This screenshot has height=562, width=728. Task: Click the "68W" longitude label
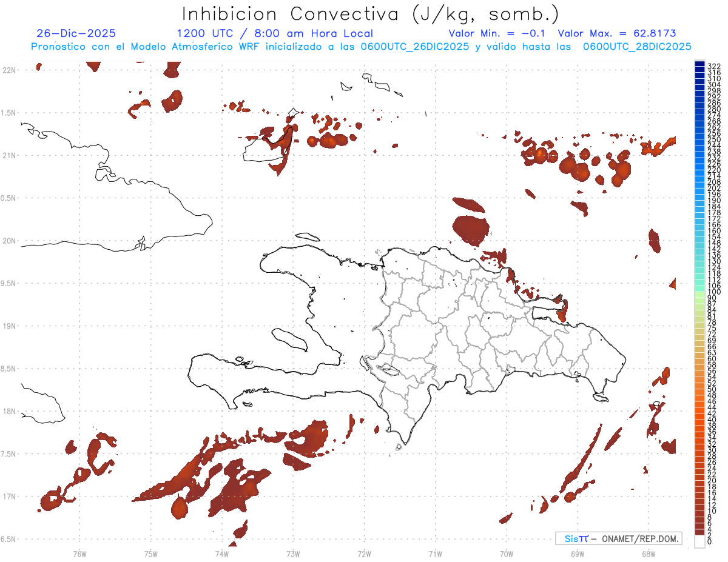tap(648, 554)
